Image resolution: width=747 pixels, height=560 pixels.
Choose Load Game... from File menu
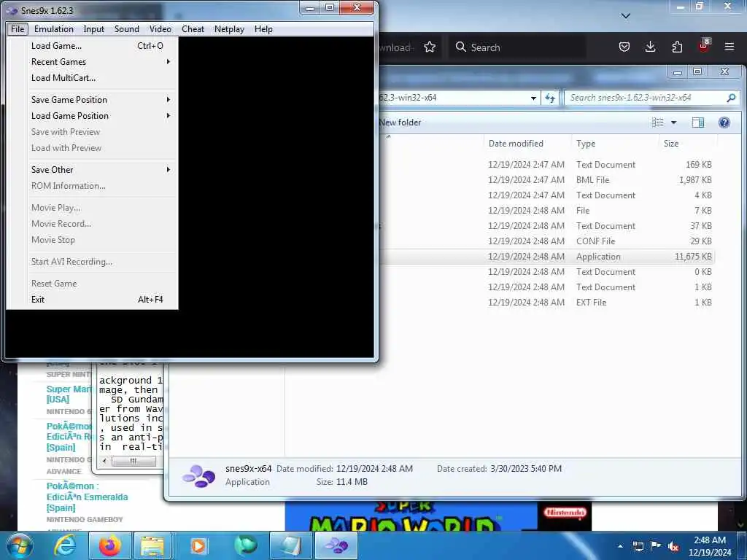93,46
